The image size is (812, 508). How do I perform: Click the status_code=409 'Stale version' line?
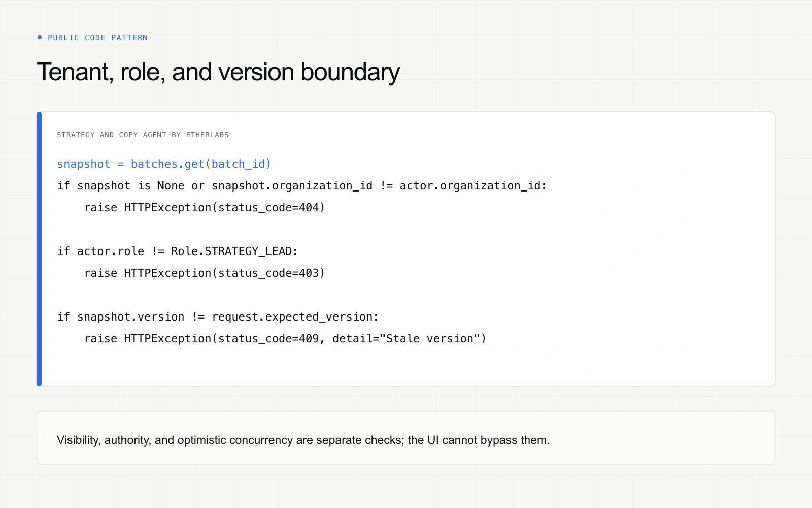[285, 339]
